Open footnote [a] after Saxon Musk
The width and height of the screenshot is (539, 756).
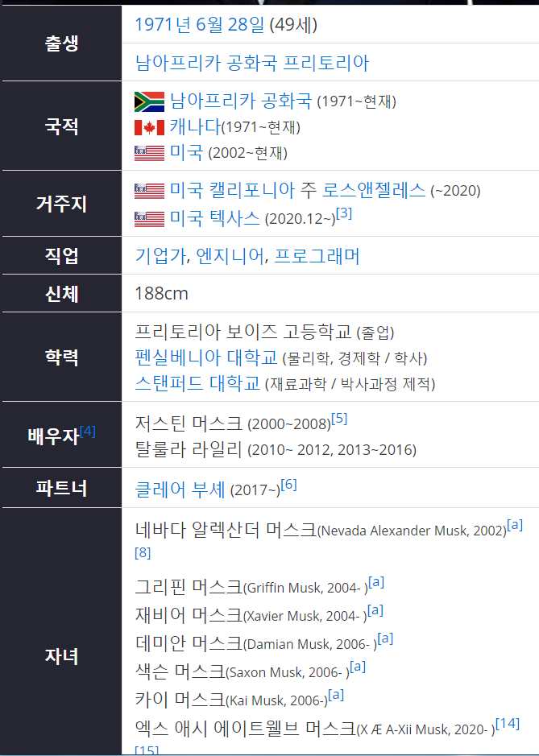pos(358,667)
